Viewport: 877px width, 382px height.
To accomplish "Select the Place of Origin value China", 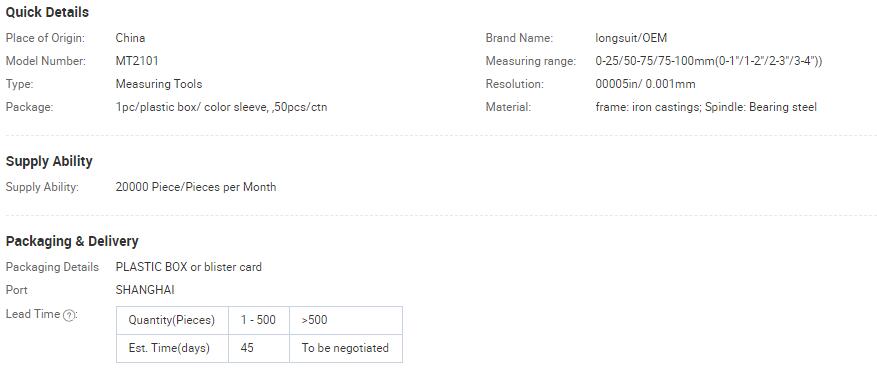I will 130,38.
